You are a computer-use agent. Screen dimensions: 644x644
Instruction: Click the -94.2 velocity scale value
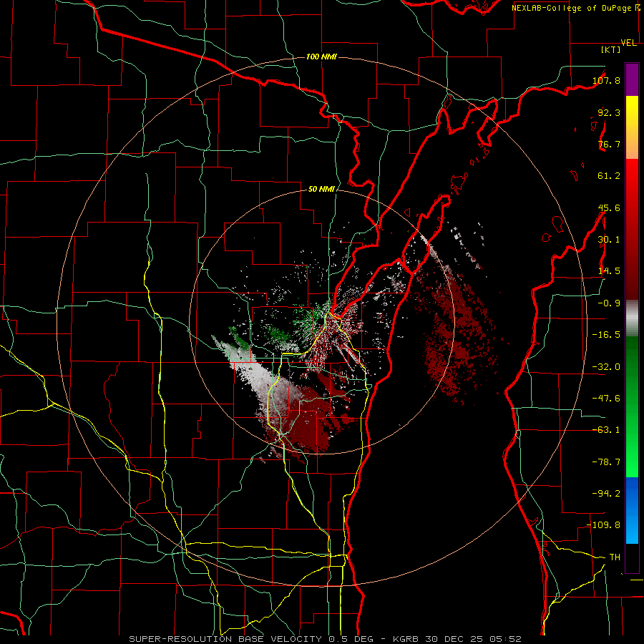tap(606, 494)
